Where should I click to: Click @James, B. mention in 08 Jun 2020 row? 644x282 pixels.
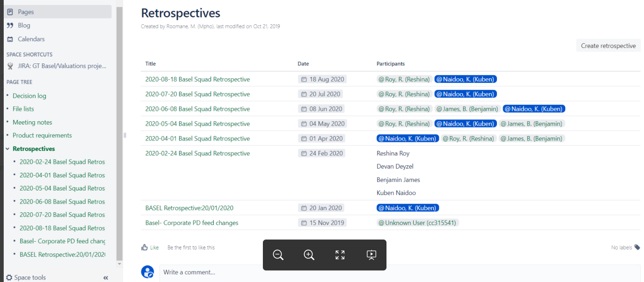click(468, 109)
